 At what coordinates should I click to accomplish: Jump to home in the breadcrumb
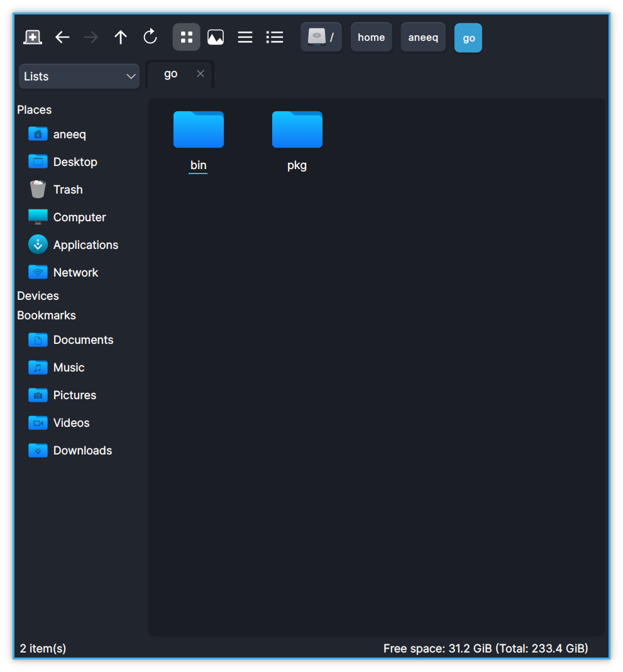[371, 37]
